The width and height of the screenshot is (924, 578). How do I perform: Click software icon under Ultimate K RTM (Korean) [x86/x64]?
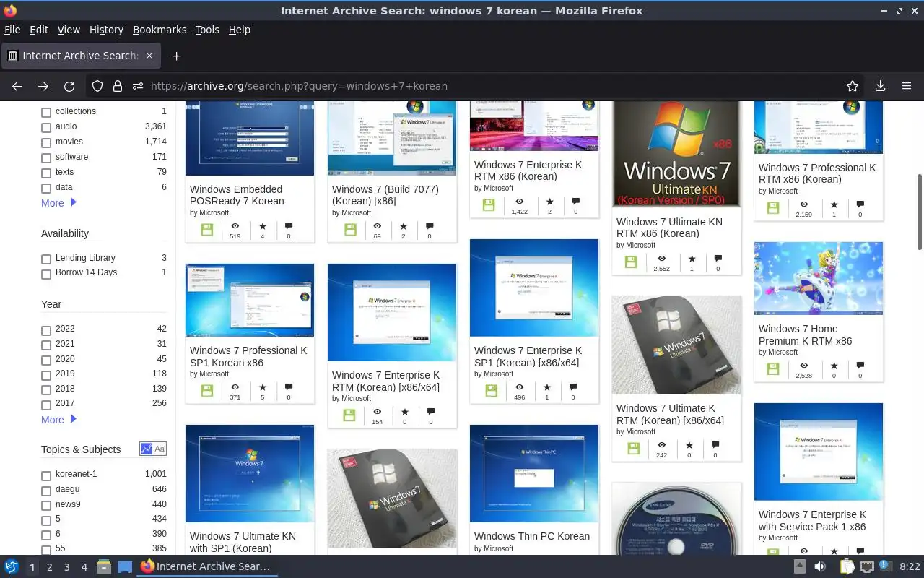[634, 448]
